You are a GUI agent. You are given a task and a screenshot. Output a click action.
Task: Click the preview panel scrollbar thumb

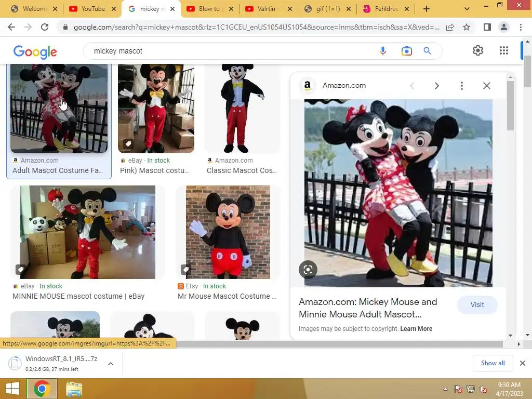pyautogui.click(x=510, y=105)
